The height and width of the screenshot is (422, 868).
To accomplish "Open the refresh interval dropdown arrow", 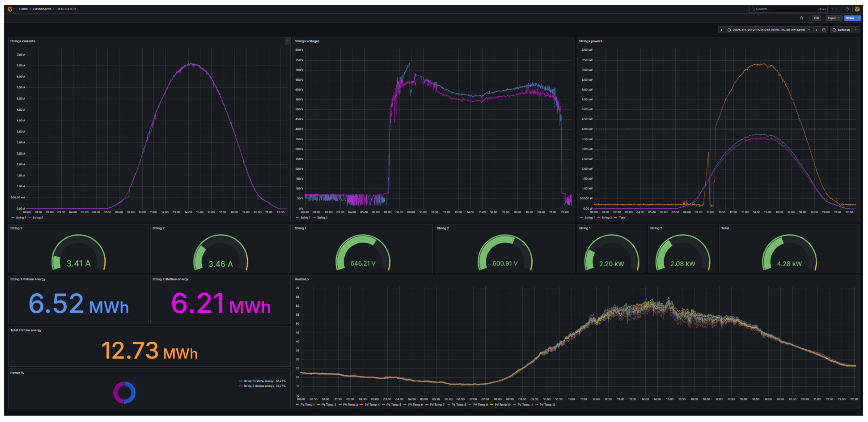I will pos(855,30).
